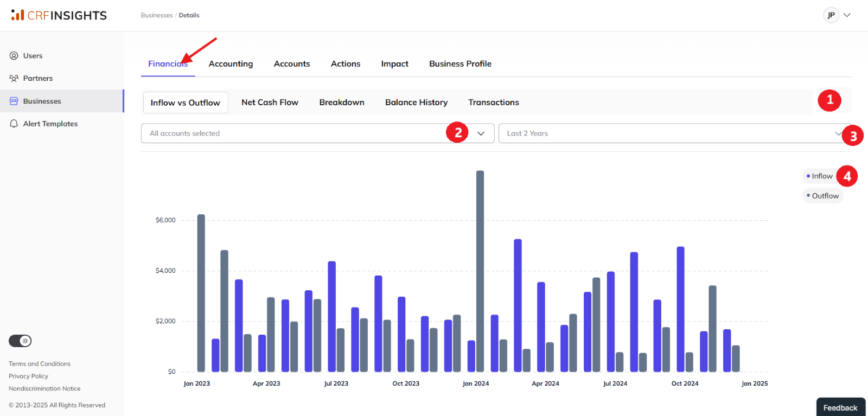Open the Balance History tab
868x416 pixels.
(416, 103)
